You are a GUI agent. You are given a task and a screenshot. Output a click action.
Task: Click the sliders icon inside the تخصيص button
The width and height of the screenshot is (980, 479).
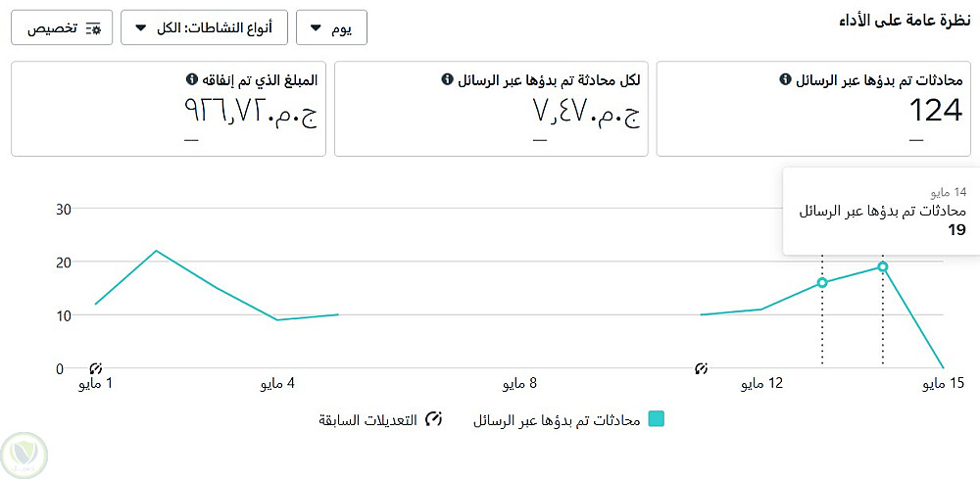(94, 28)
